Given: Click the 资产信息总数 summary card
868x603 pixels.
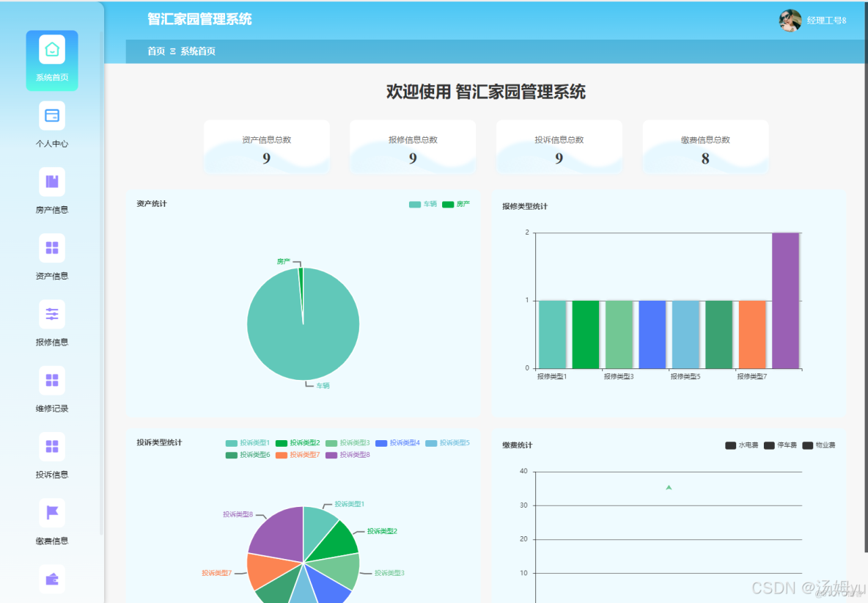Looking at the screenshot, I should pos(266,147).
